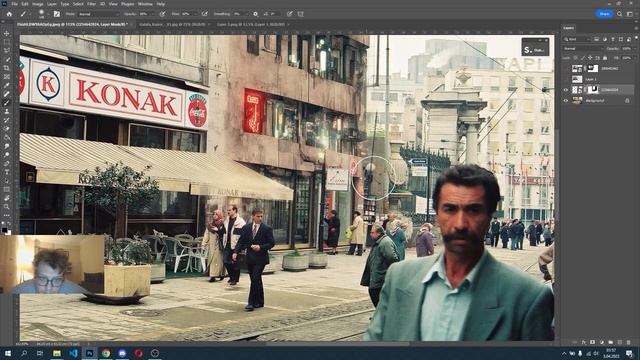Open layer blend mode Normal dropdown
Screen dimensions: 640x360
click(x=583, y=49)
